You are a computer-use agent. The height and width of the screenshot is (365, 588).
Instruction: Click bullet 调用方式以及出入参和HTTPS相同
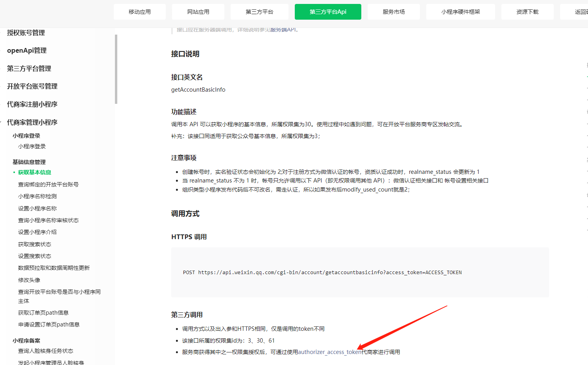pos(253,329)
